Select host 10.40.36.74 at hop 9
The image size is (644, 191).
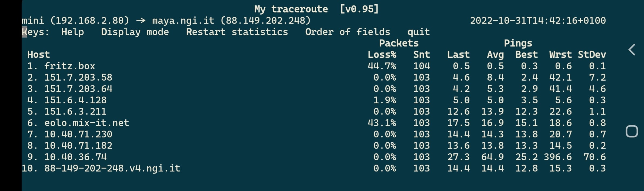click(75, 157)
